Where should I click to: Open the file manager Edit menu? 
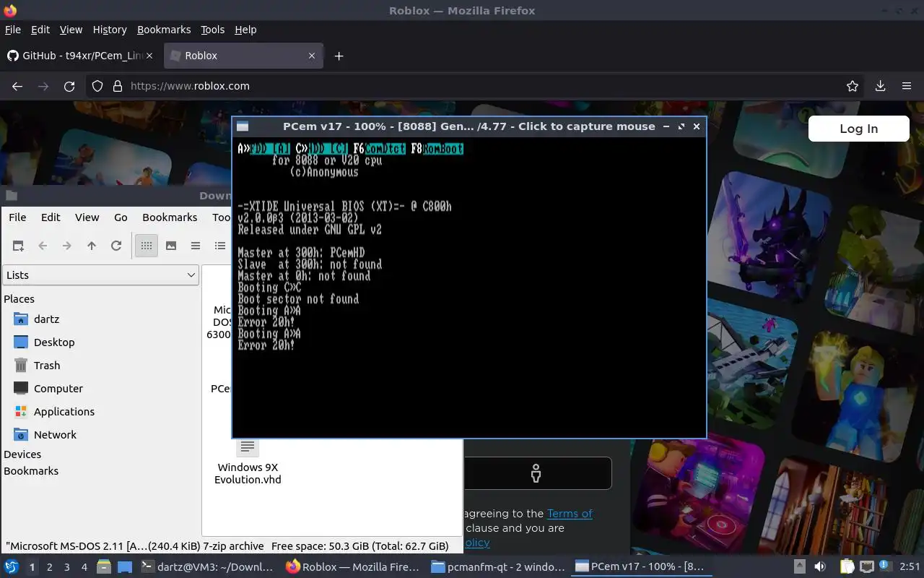[x=51, y=217]
